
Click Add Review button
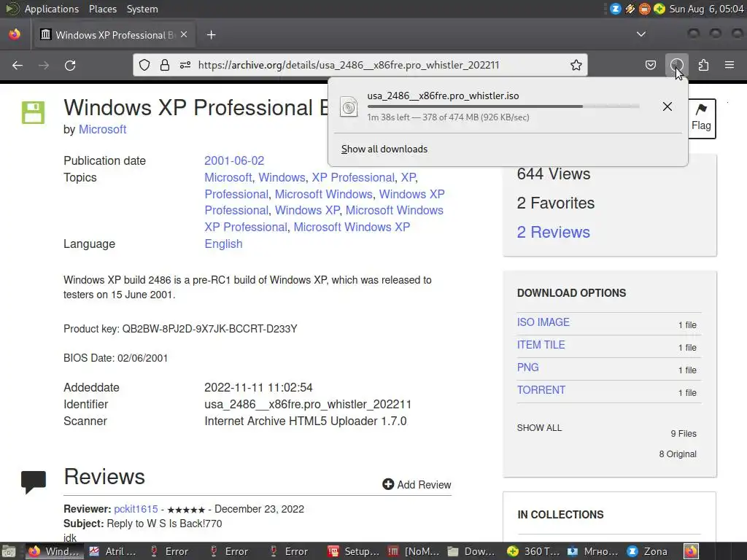tap(417, 485)
